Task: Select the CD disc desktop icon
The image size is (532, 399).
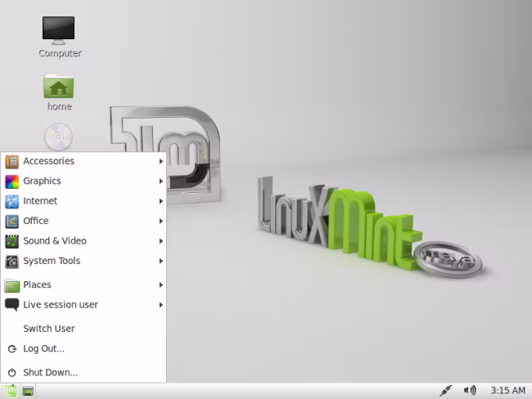Action: [x=58, y=137]
